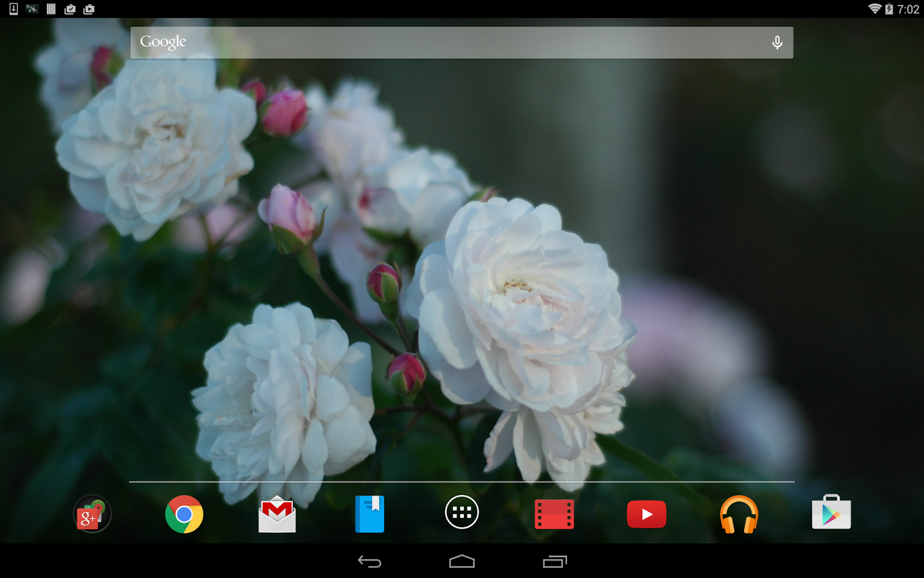Open the Play Books app
This screenshot has width=924, height=578.
pyautogui.click(x=370, y=514)
